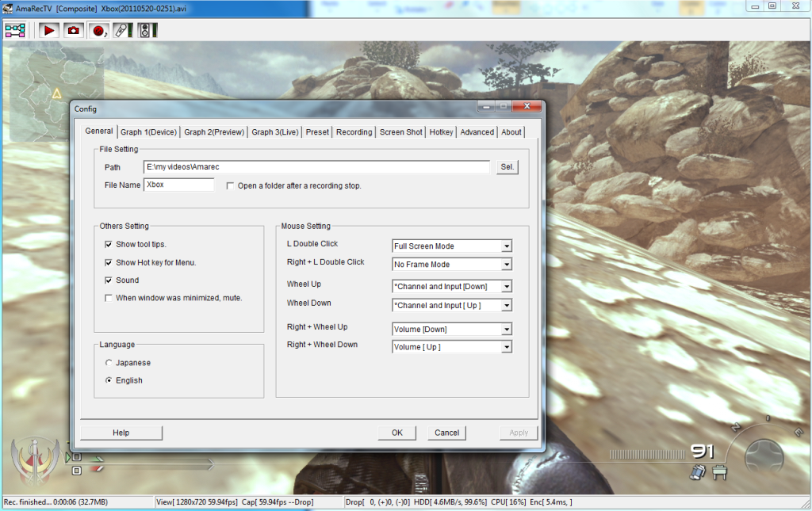Select the Japanese language radio button

coord(108,363)
